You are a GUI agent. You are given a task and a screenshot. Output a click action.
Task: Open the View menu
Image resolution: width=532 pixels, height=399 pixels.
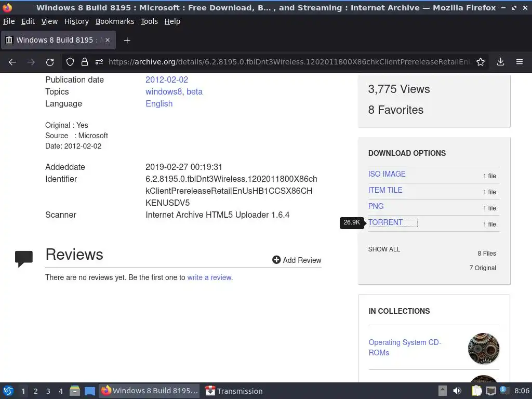coord(49,21)
